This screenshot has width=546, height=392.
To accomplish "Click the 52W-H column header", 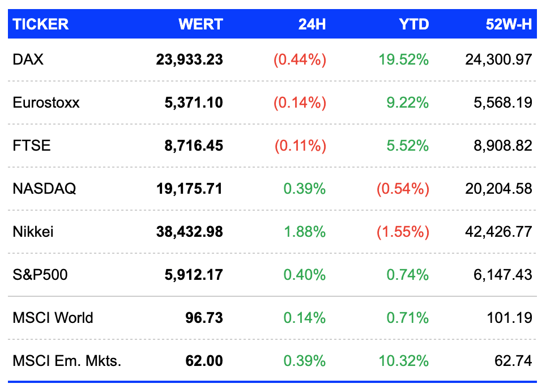I will click(509, 24).
